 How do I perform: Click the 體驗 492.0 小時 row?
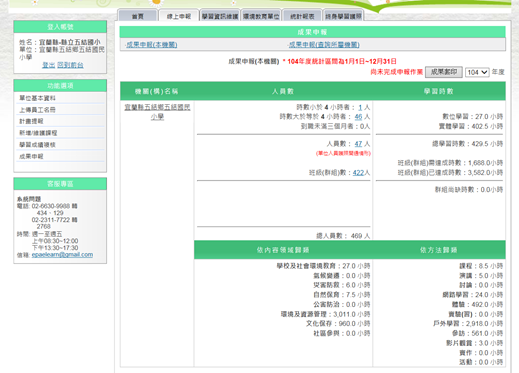tap(477, 305)
